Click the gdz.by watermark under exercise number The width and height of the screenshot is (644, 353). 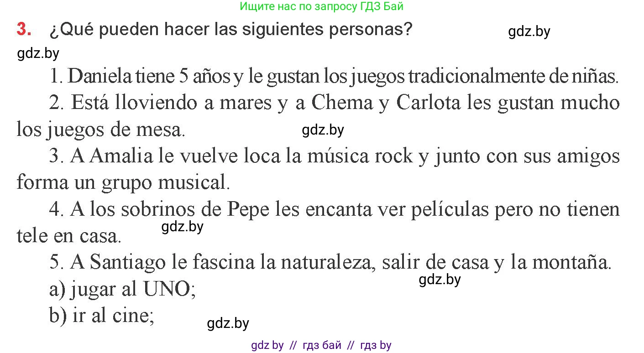(x=38, y=54)
